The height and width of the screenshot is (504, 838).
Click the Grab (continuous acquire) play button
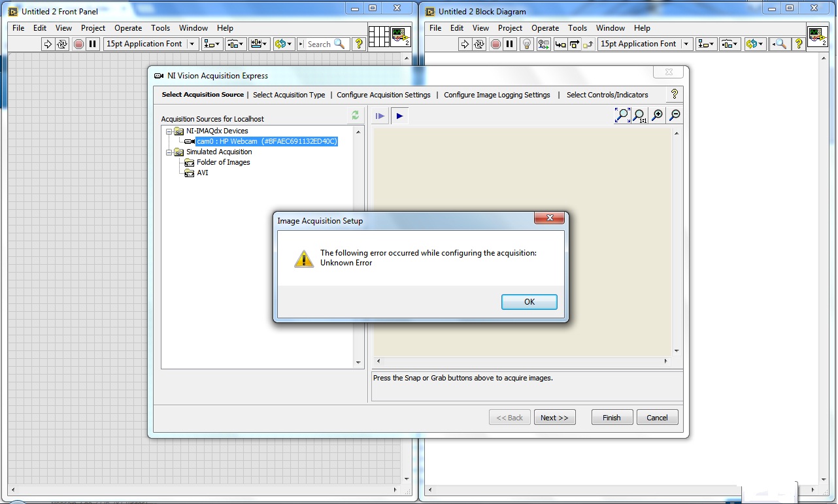[399, 116]
